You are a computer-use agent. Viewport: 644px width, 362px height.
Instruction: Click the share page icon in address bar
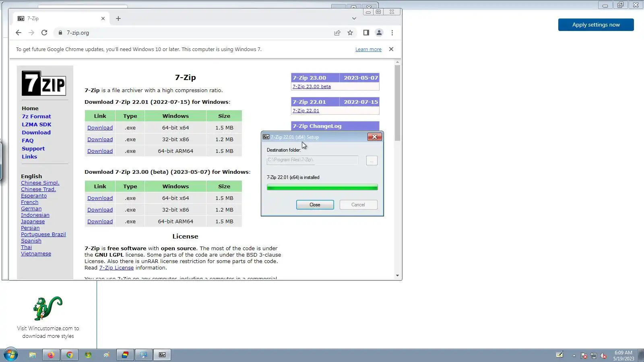[337, 33]
